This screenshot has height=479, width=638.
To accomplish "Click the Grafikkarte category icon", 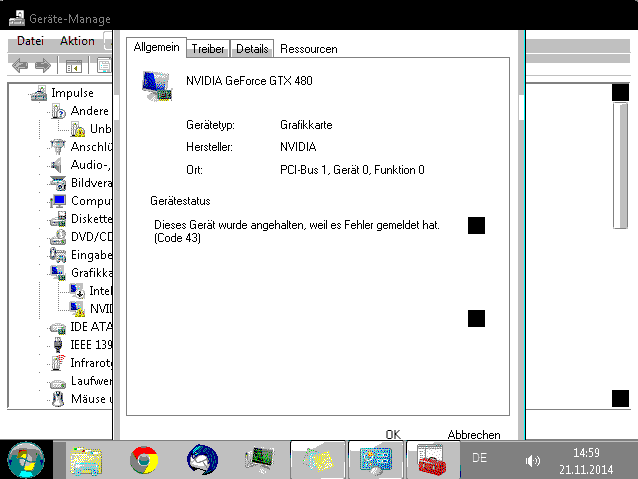I will pos(58,273).
